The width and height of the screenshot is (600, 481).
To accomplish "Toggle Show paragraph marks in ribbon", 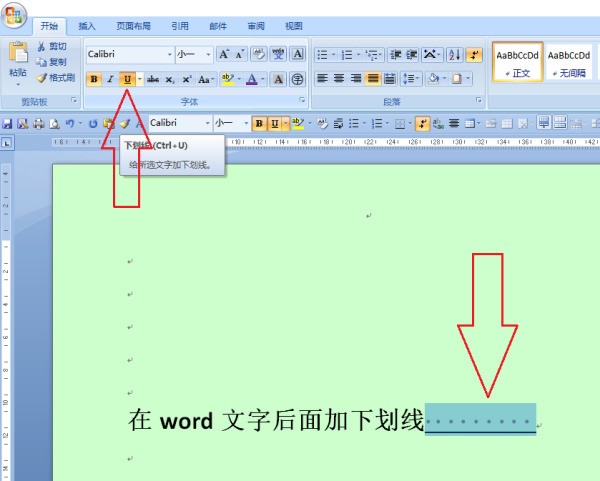I will point(474,55).
